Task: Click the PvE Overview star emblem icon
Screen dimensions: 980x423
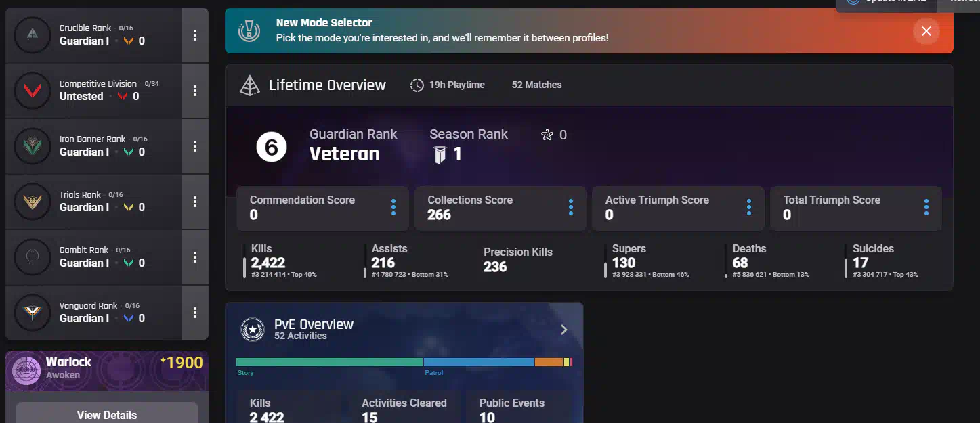Action: pyautogui.click(x=253, y=330)
